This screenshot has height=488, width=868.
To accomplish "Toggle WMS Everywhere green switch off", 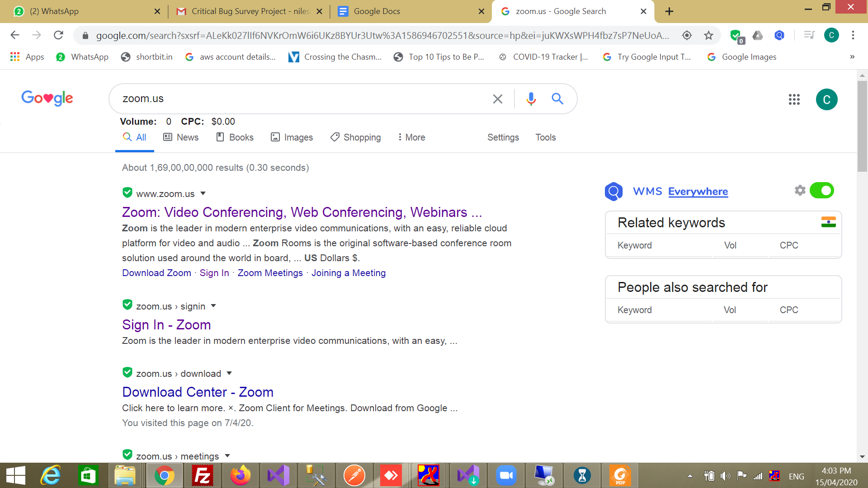I will [x=821, y=190].
